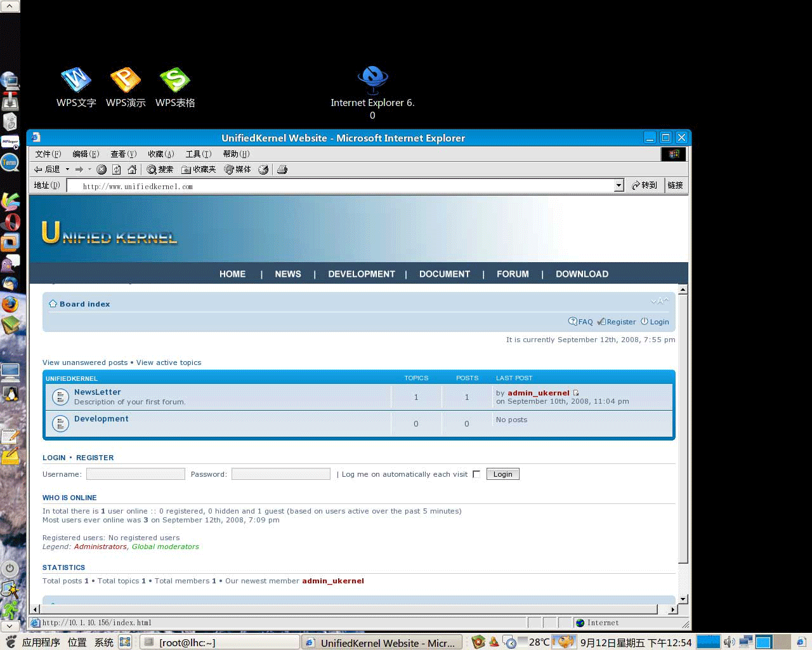Open View active topics link
Image resolution: width=812 pixels, height=650 pixels.
[169, 362]
